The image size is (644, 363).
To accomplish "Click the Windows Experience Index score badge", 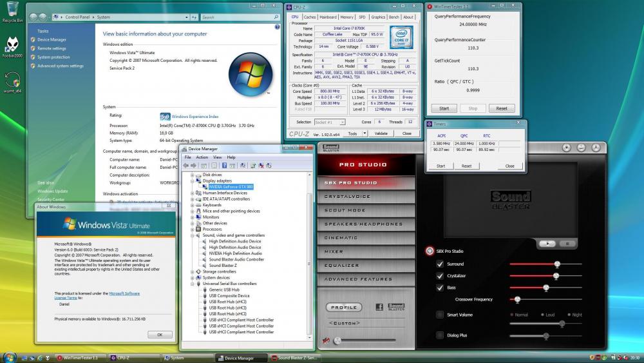I will click(x=165, y=116).
